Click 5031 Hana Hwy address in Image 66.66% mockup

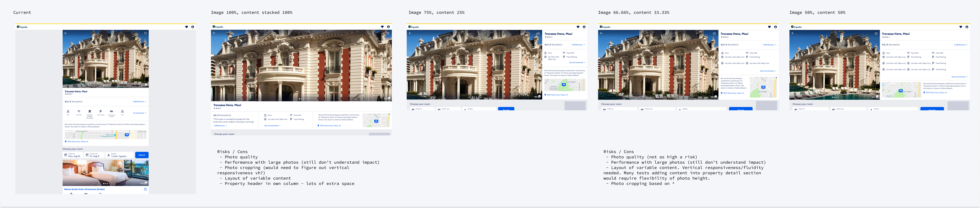click(732, 93)
